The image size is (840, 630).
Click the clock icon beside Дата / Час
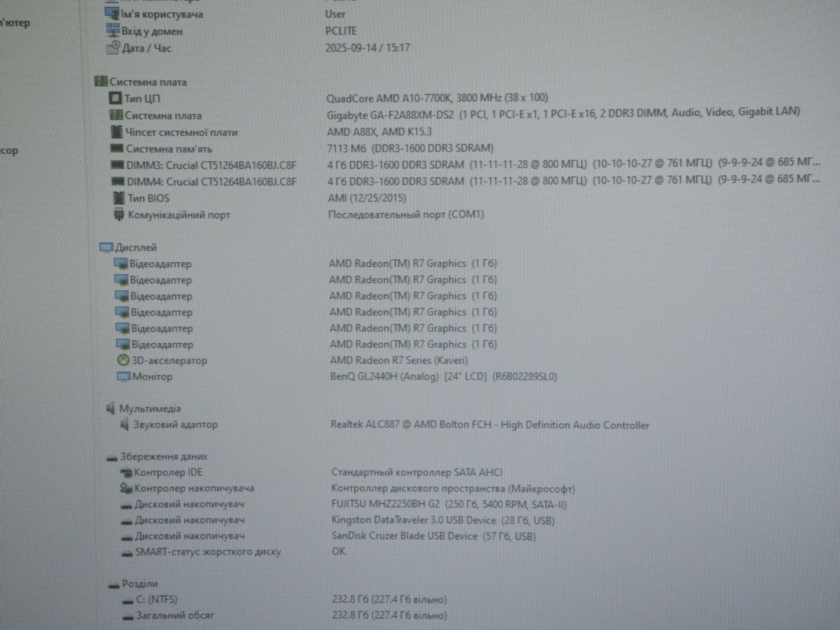pos(113,47)
